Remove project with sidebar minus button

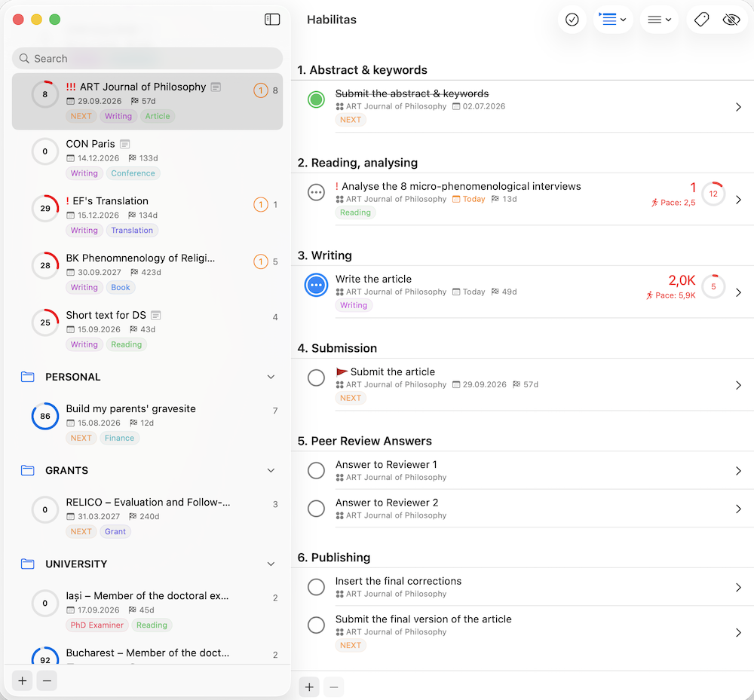[x=47, y=680]
